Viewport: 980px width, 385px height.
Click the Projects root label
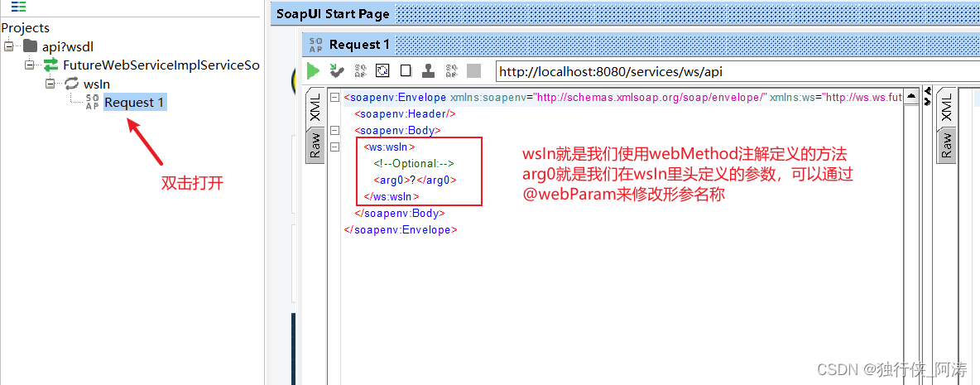(26, 28)
